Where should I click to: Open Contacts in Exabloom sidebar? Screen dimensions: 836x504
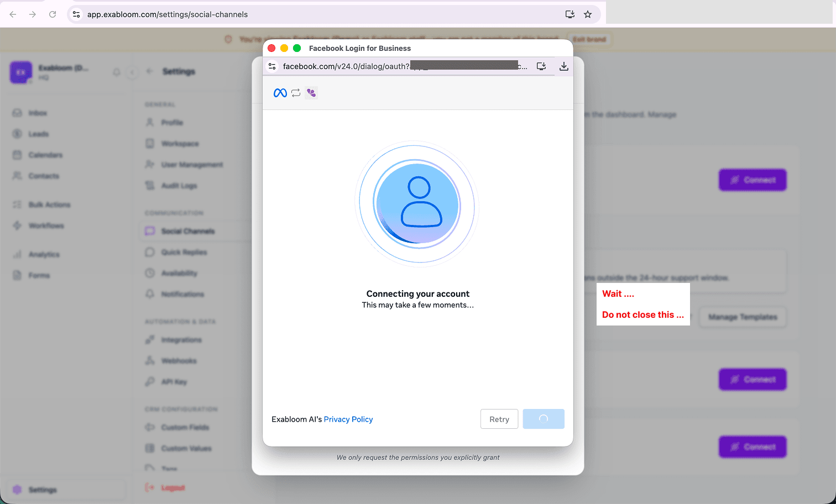(x=44, y=176)
